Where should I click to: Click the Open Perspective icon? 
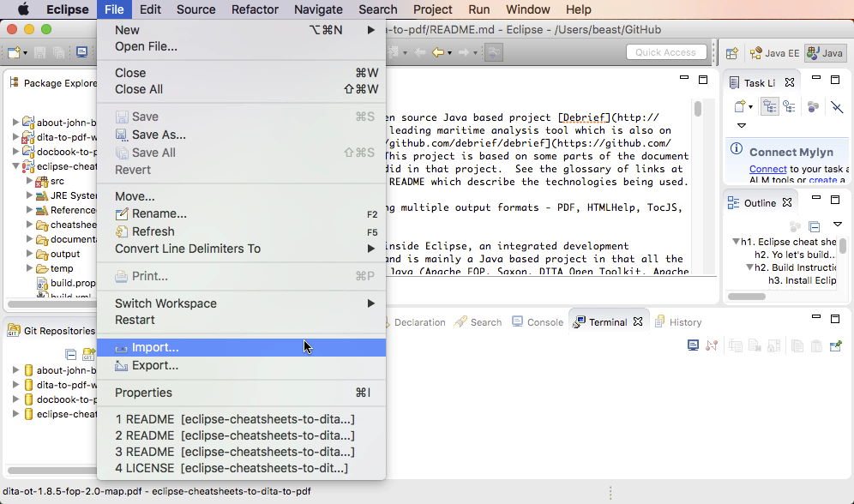[732, 53]
